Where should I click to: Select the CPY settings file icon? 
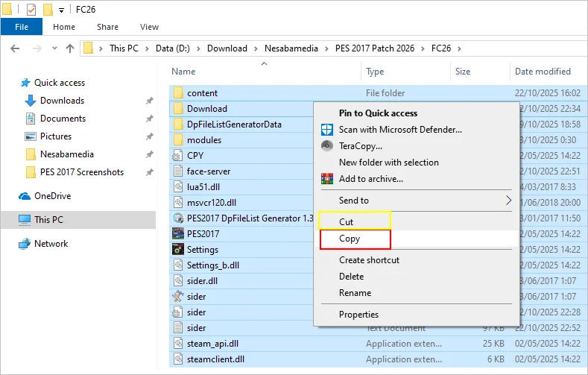pos(178,156)
